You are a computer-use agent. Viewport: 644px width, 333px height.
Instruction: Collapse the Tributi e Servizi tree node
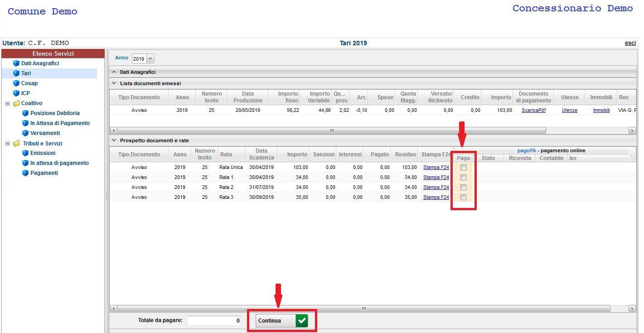pos(7,143)
